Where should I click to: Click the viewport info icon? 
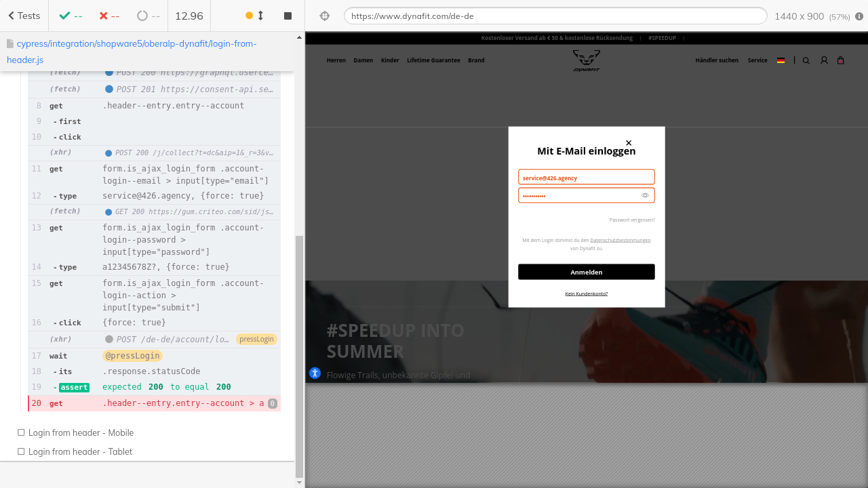(859, 16)
